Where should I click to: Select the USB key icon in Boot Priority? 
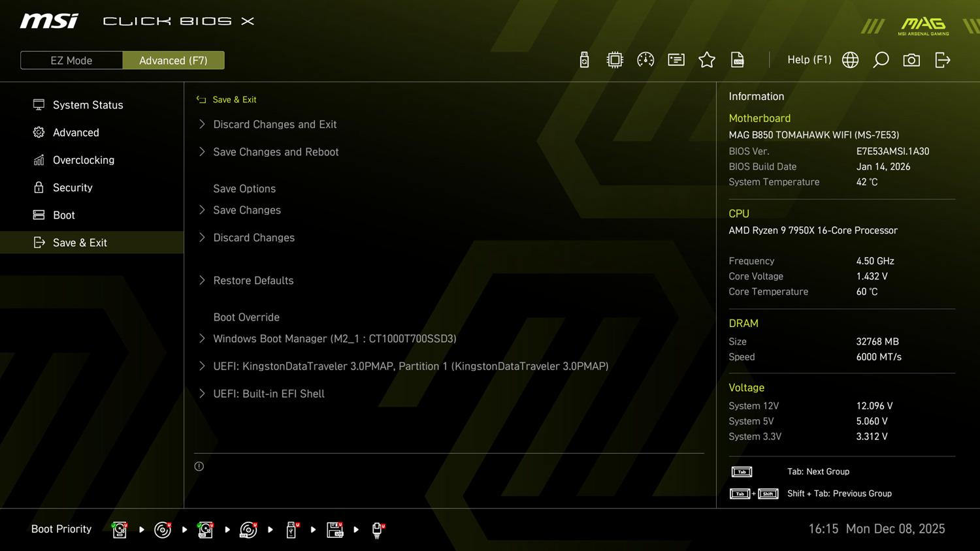292,529
